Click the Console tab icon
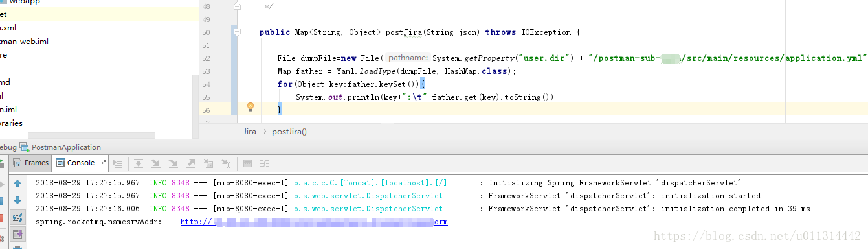This screenshot has height=249, width=868. click(x=60, y=163)
